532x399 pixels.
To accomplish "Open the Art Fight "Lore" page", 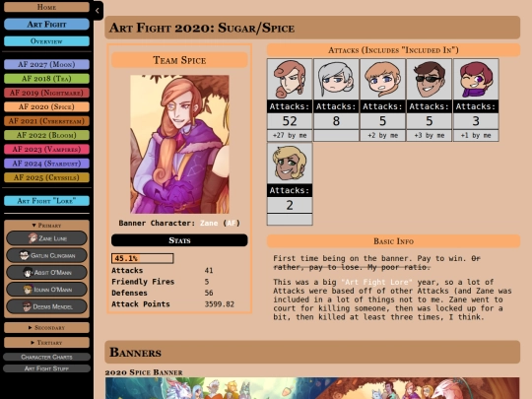I will (47, 201).
